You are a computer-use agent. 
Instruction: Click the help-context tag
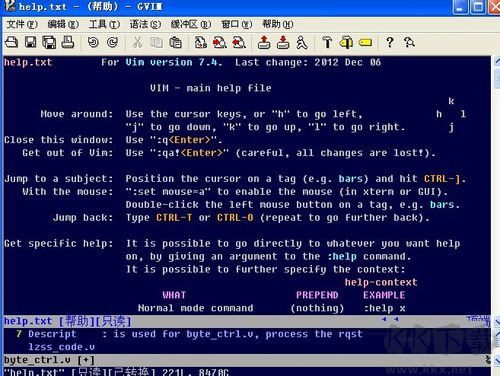(x=381, y=282)
